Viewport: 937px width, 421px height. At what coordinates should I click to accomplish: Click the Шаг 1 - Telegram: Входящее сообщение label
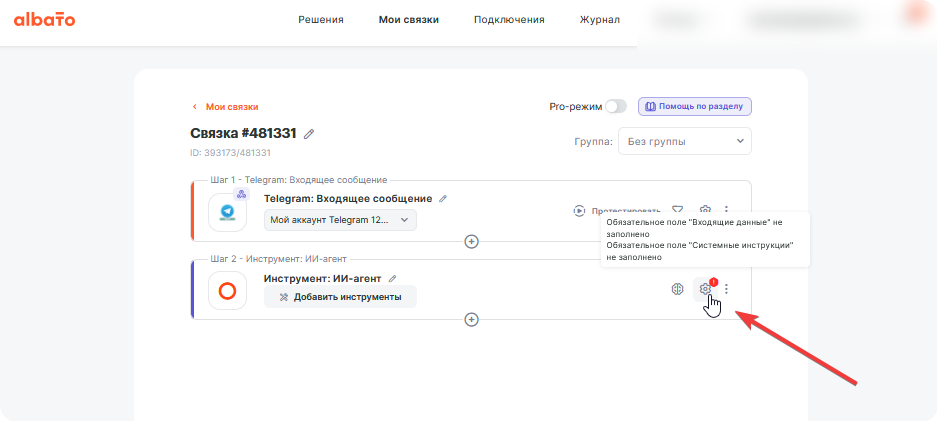tap(299, 180)
